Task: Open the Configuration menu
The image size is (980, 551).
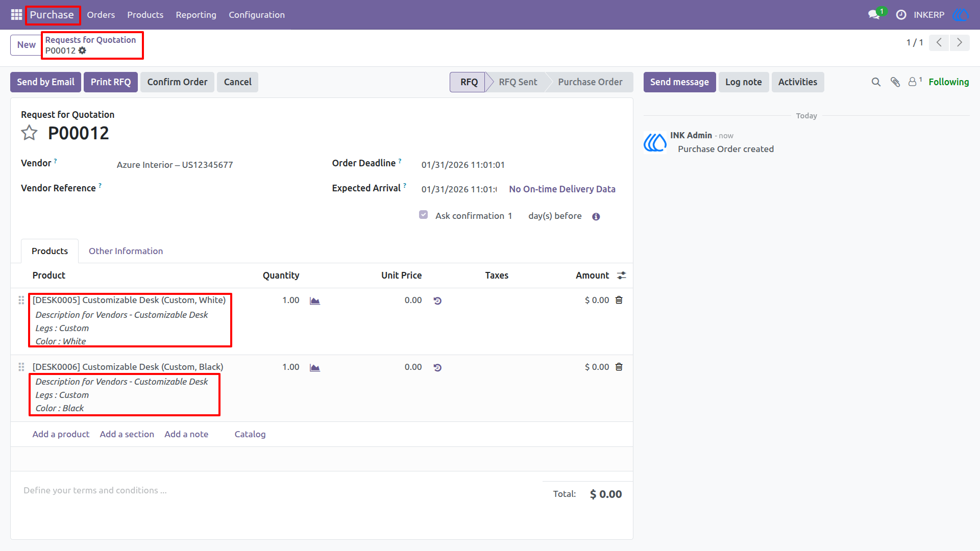Action: coord(257,15)
